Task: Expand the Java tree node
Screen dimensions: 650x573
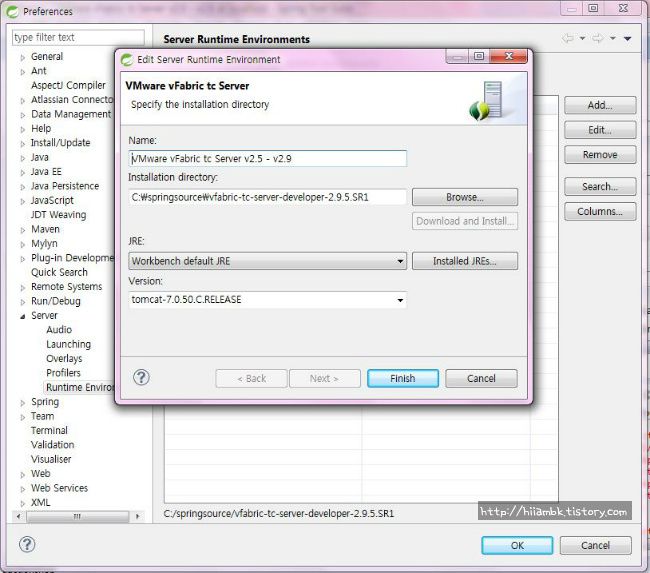Action: point(23,158)
